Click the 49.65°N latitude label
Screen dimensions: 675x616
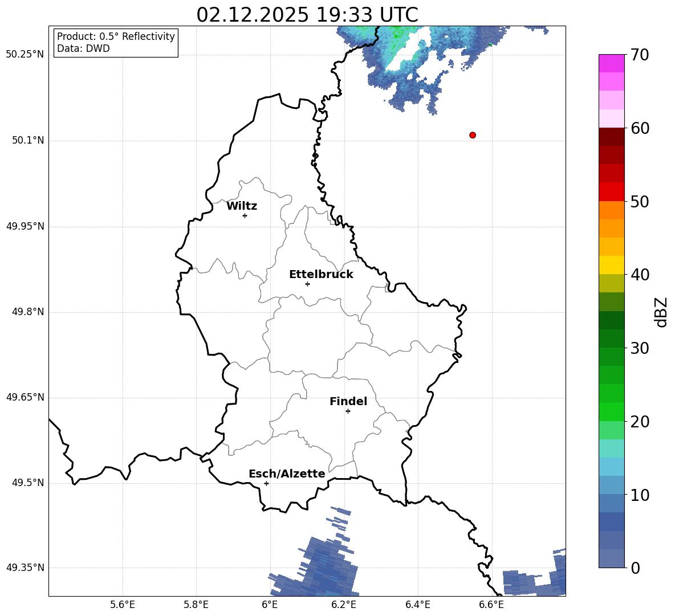(x=25, y=397)
